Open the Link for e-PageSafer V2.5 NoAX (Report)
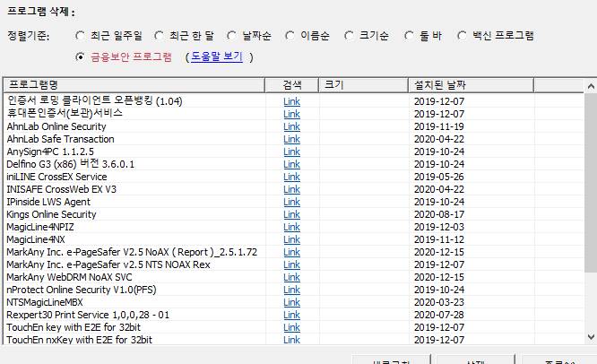Viewport: 597px width, 364px height. pos(291,252)
